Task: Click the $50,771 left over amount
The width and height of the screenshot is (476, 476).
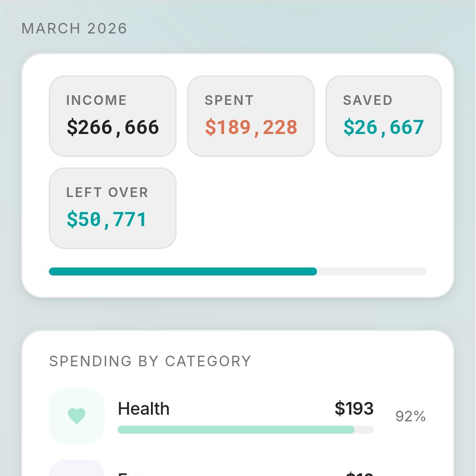Action: point(107,219)
